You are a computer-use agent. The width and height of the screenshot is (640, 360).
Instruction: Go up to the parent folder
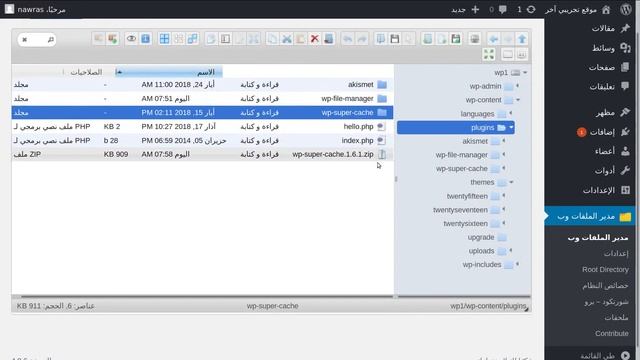pyautogui.click(x=522, y=39)
